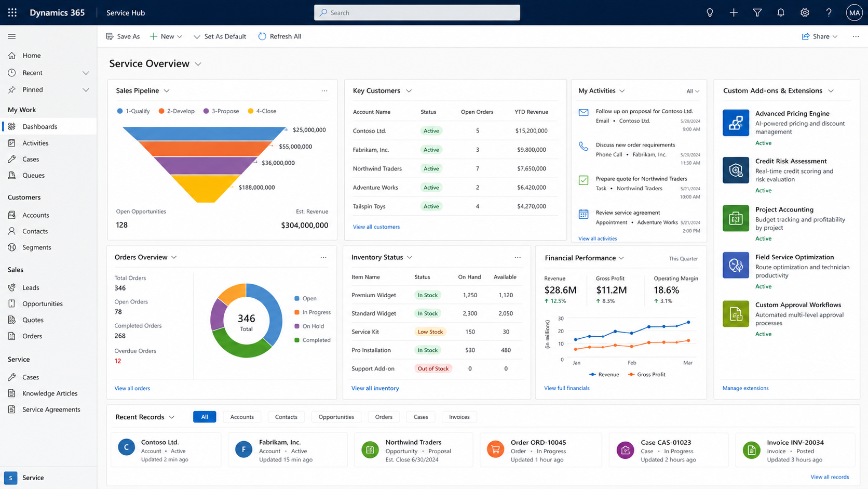Viewport: 868px width, 489px height.
Task: Click the Advanced Pricing Engine icon
Action: pos(736,123)
